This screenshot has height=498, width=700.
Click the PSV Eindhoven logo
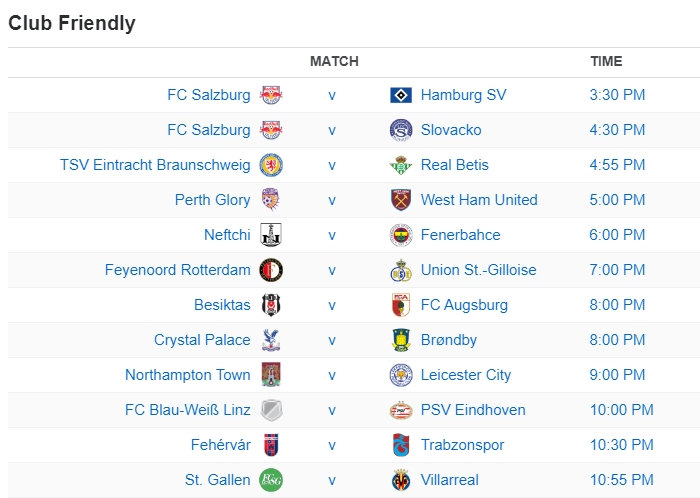click(401, 410)
